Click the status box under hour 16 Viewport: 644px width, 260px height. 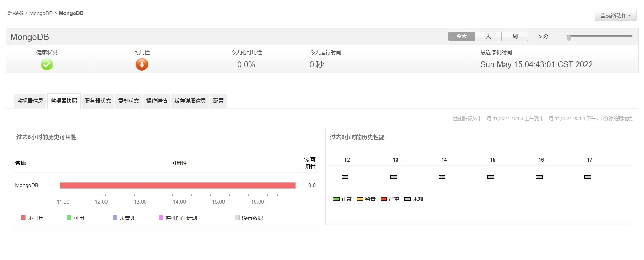[539, 177]
